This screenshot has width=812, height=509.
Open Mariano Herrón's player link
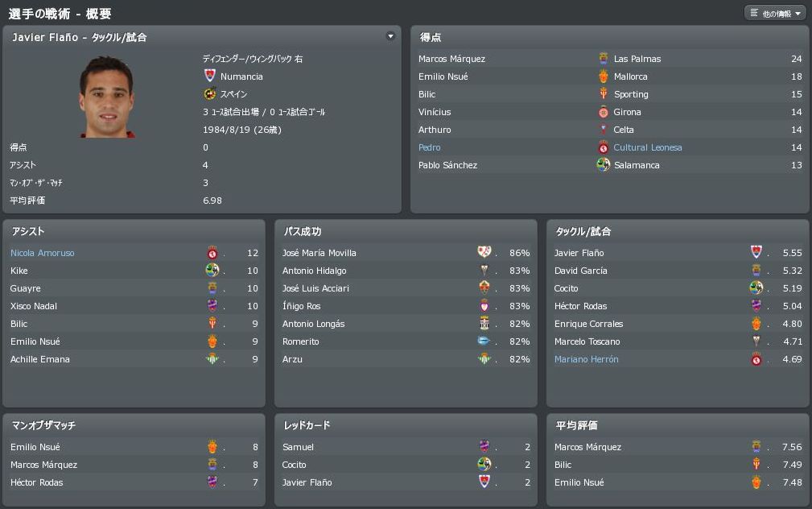(586, 359)
